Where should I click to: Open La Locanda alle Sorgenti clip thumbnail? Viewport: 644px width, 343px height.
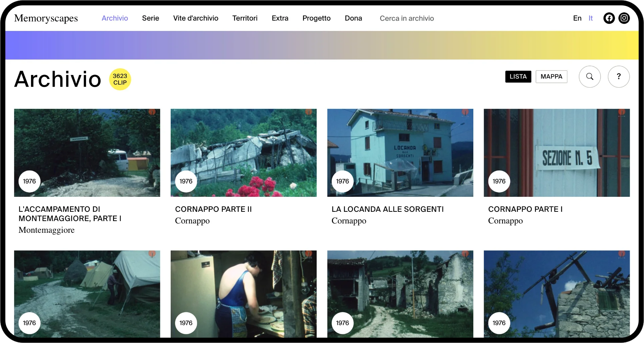(400, 153)
